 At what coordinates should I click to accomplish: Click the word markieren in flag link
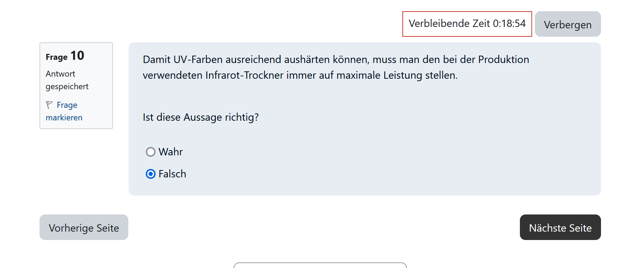tap(64, 118)
